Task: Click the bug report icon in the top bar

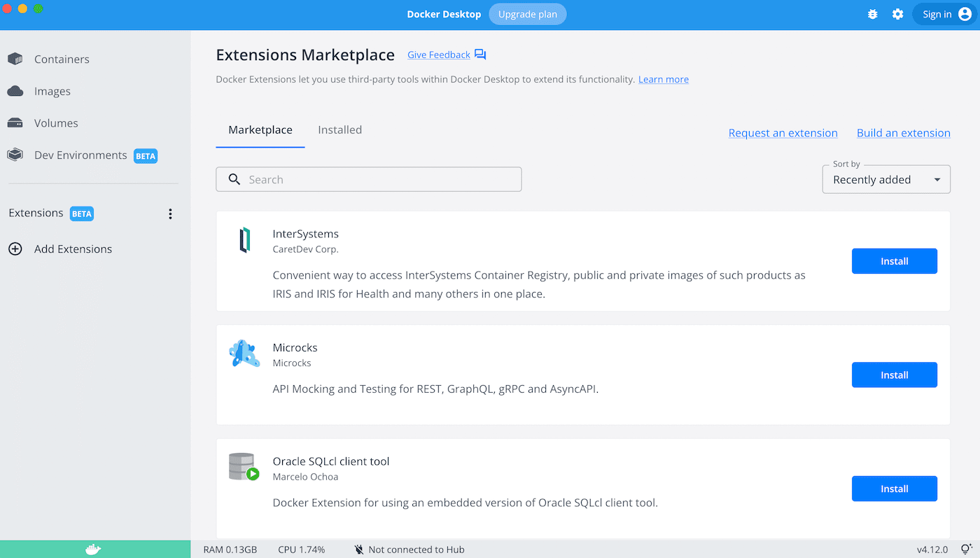Action: [x=872, y=13]
